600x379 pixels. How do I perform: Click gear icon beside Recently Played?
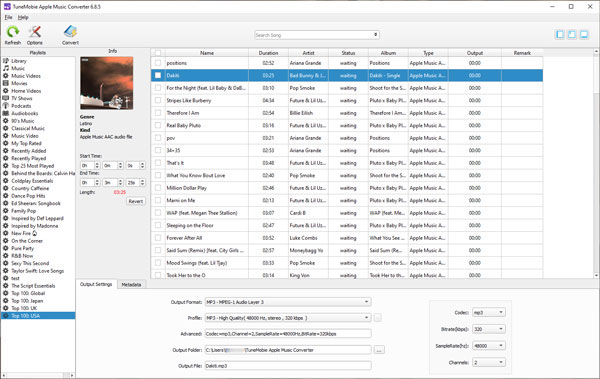pos(6,158)
